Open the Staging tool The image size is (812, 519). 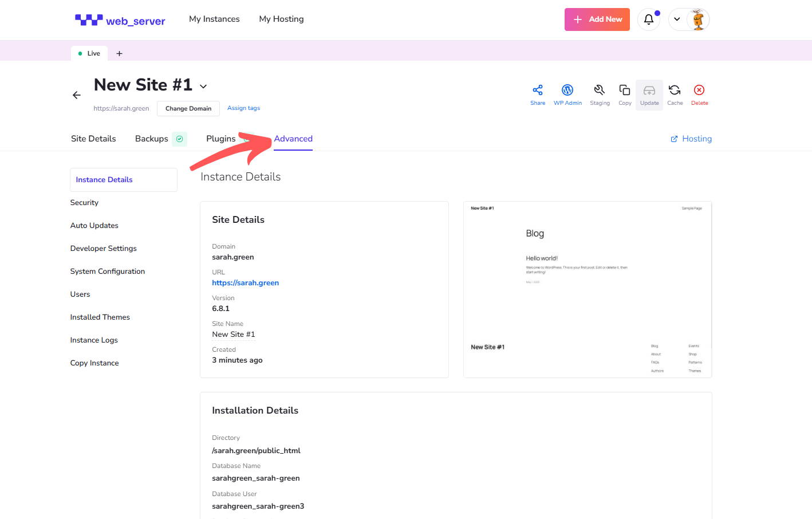pos(600,95)
